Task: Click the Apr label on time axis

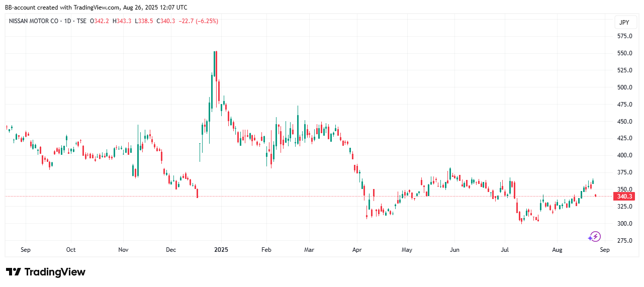Action: tap(357, 250)
